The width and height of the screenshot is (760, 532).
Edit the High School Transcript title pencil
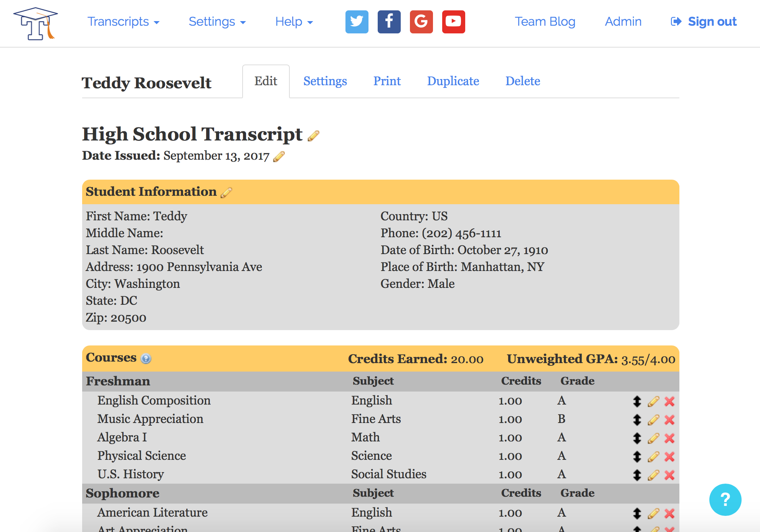point(313,136)
